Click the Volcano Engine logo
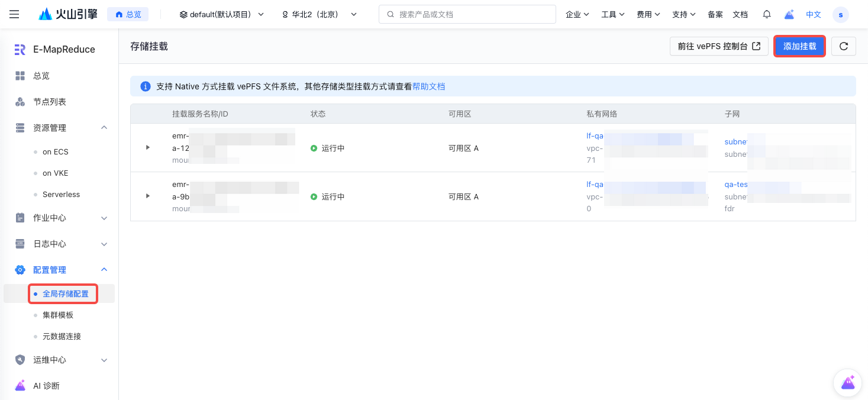Viewport: 868px width, 400px height. [x=68, y=14]
